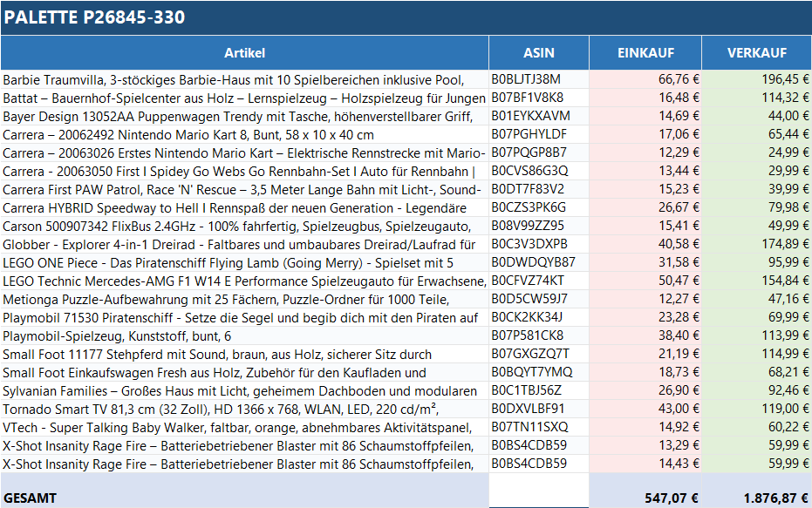Select the 174,89 € sale price cell
The width and height of the screenshot is (812, 508).
(756, 244)
